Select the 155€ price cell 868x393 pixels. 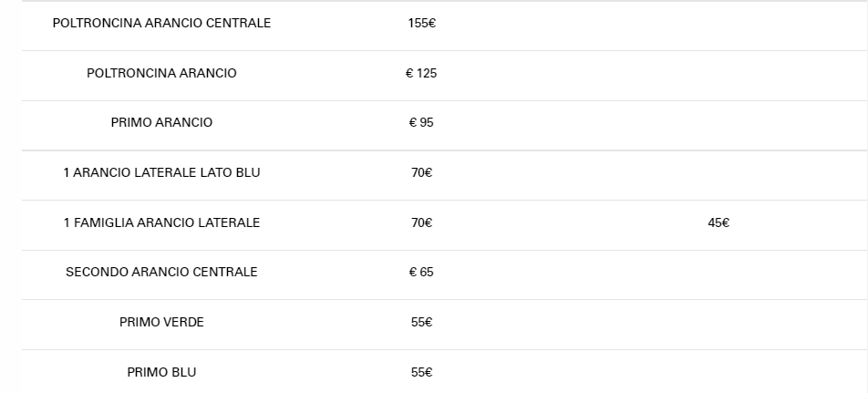pyautogui.click(x=421, y=24)
